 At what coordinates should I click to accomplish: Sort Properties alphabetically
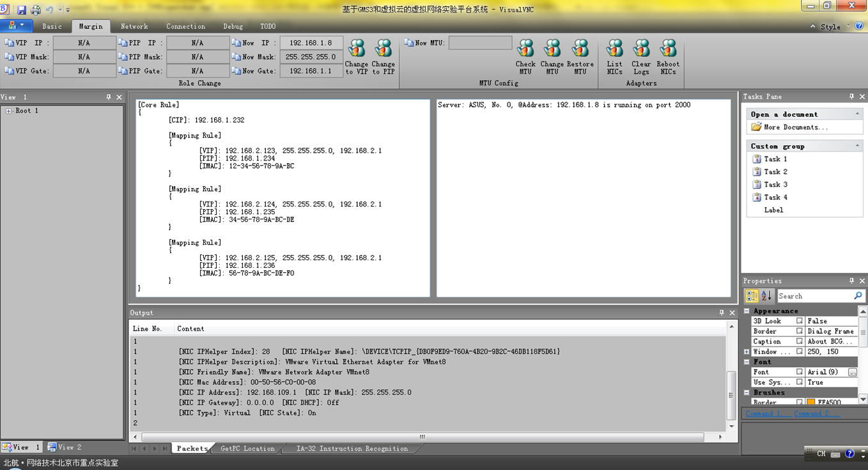point(766,296)
